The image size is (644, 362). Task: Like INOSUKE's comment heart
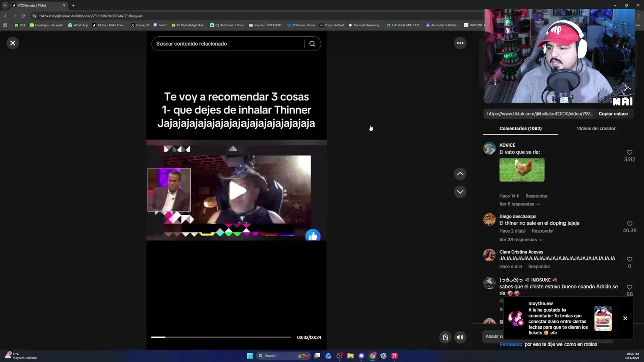click(629, 287)
